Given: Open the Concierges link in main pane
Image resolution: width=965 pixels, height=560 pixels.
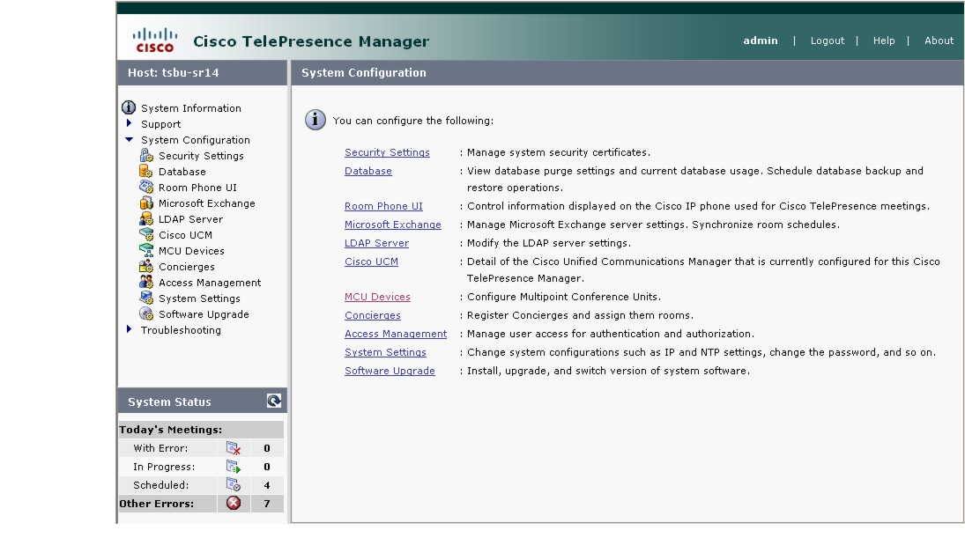Looking at the screenshot, I should click(372, 315).
